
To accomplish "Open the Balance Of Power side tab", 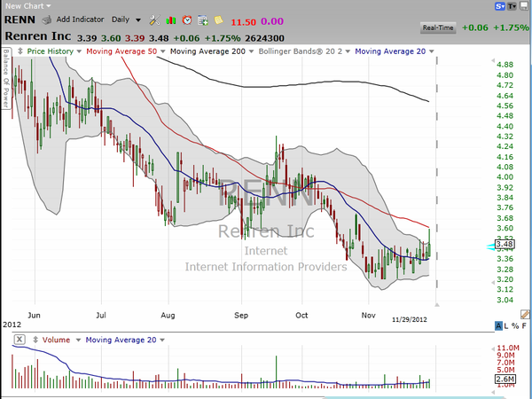I will tap(6, 78).
